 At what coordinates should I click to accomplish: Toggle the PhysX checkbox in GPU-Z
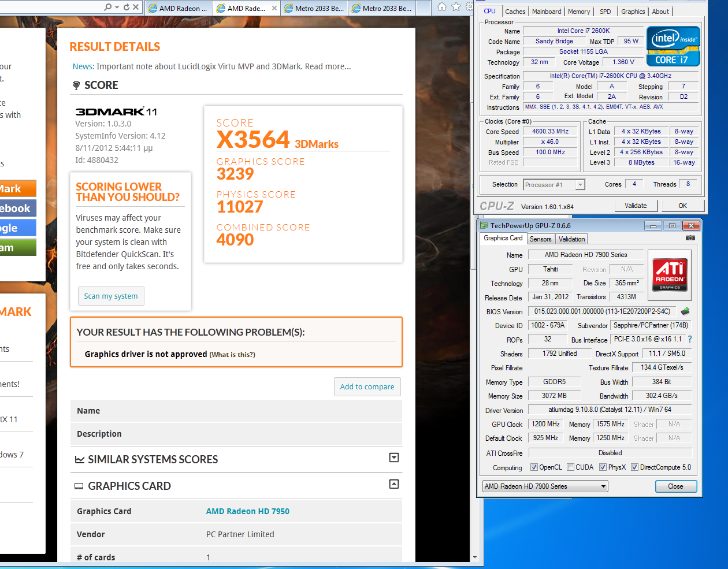(603, 467)
